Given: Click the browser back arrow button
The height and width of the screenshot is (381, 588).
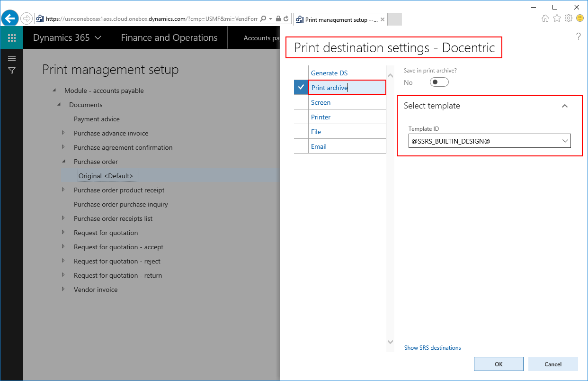Looking at the screenshot, I should (x=10, y=18).
